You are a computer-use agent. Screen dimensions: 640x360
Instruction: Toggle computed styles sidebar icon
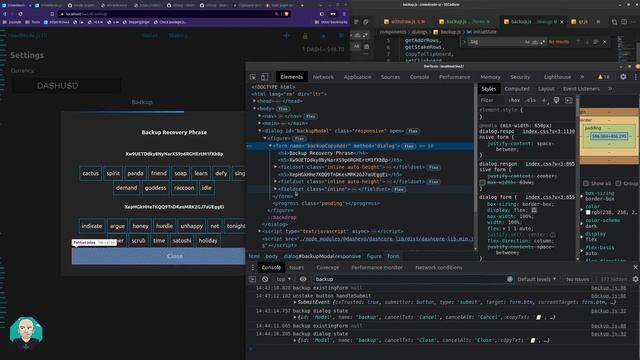coord(569,100)
